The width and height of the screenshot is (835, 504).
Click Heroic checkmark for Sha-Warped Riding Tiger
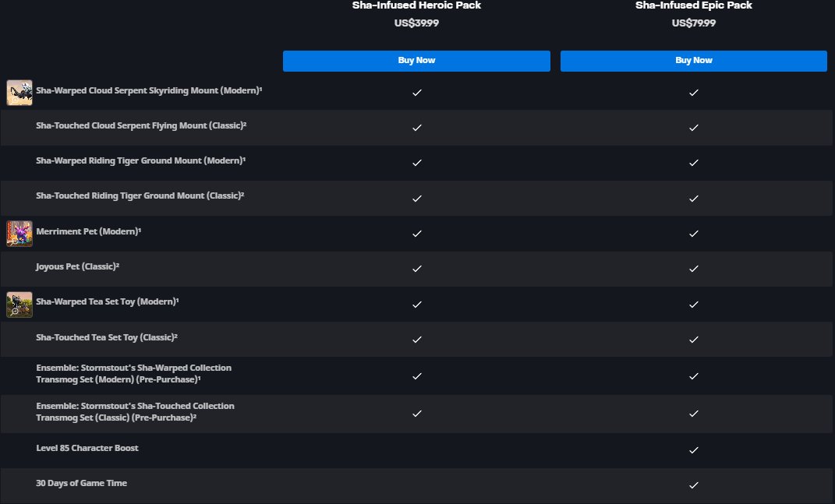point(417,163)
